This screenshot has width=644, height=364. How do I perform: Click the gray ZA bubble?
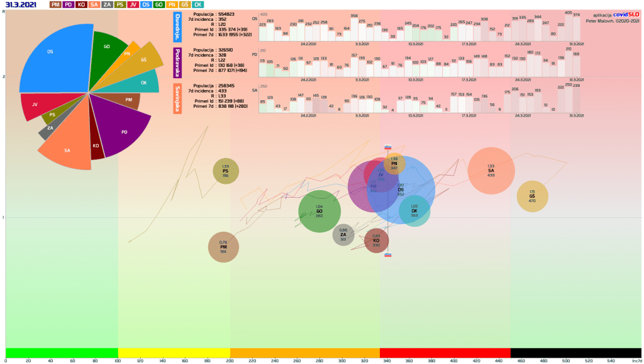click(x=343, y=235)
